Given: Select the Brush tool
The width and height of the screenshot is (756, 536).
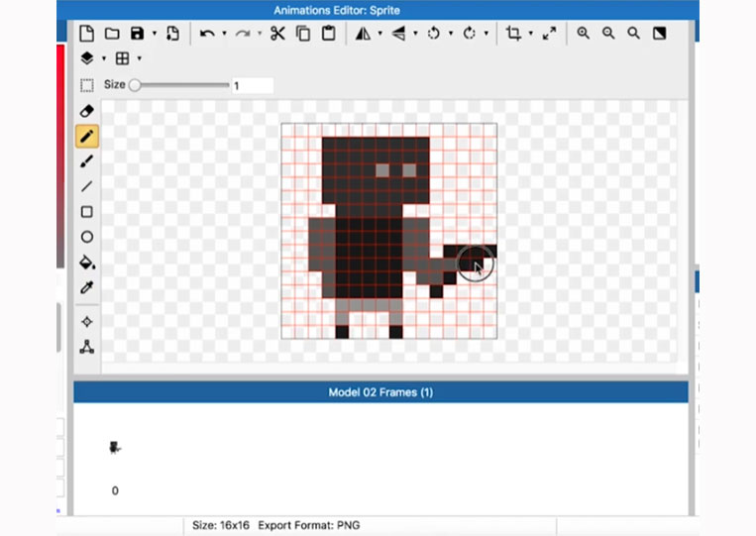Looking at the screenshot, I should [87, 161].
